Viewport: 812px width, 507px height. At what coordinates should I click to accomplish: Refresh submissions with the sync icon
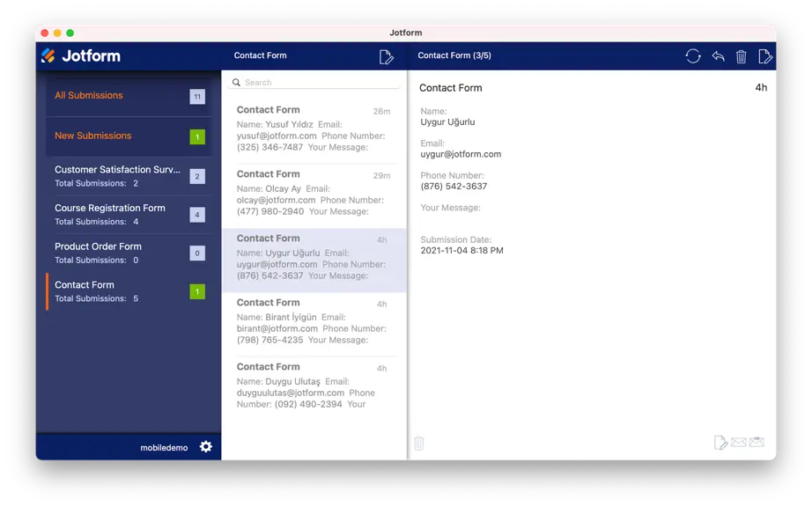click(693, 55)
